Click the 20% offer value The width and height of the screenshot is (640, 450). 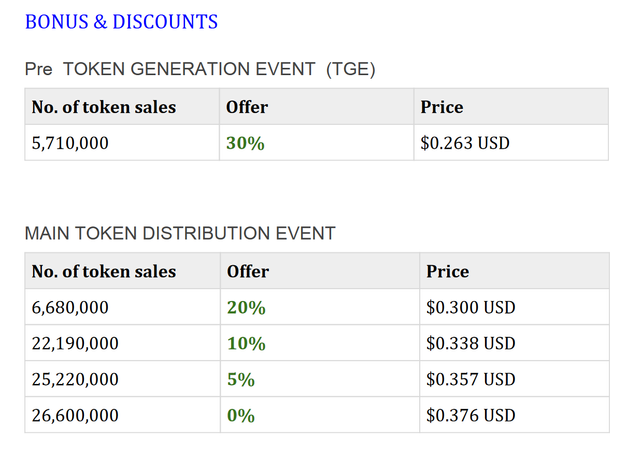(246, 307)
